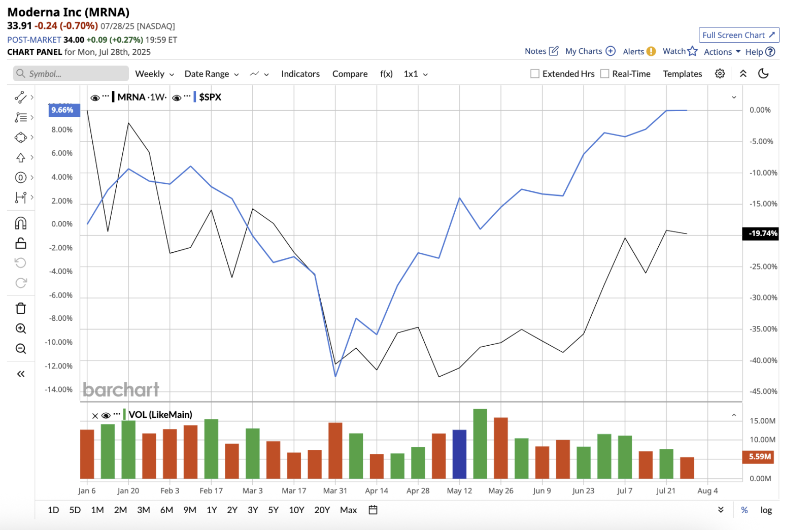
Task: Click the VOL green color swatch
Action: click(x=124, y=414)
